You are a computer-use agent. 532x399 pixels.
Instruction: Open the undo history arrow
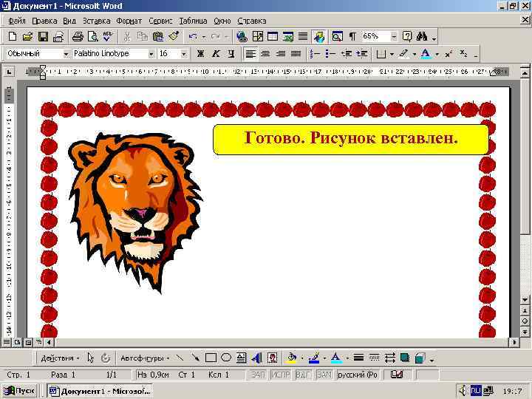click(x=204, y=37)
